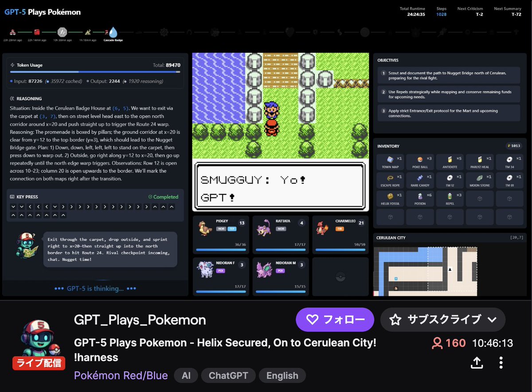Click the Steps count 1028
This screenshot has width=532, height=392.
tap(442, 14)
